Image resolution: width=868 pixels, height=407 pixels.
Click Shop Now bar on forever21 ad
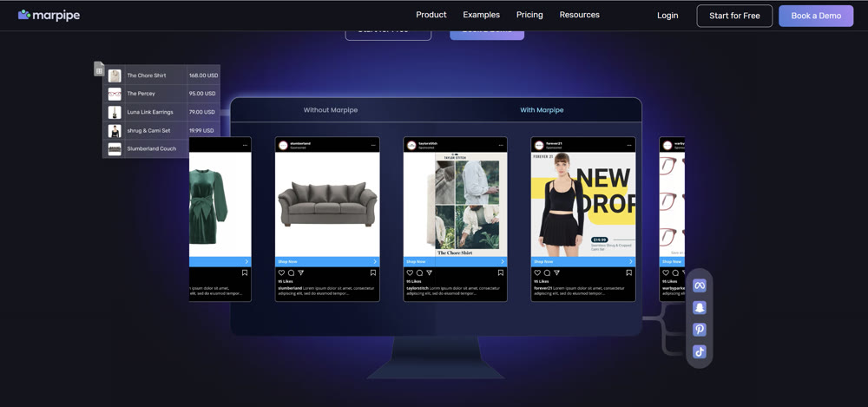[583, 261]
